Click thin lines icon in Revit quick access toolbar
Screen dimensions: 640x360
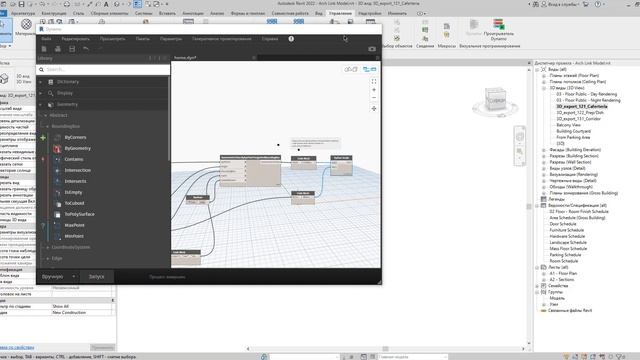pyautogui.click(x=138, y=4)
